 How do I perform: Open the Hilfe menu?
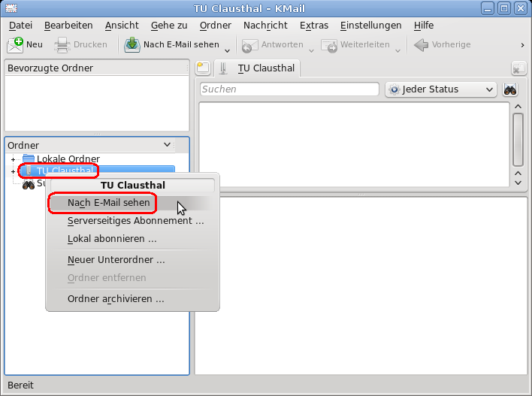click(x=424, y=26)
